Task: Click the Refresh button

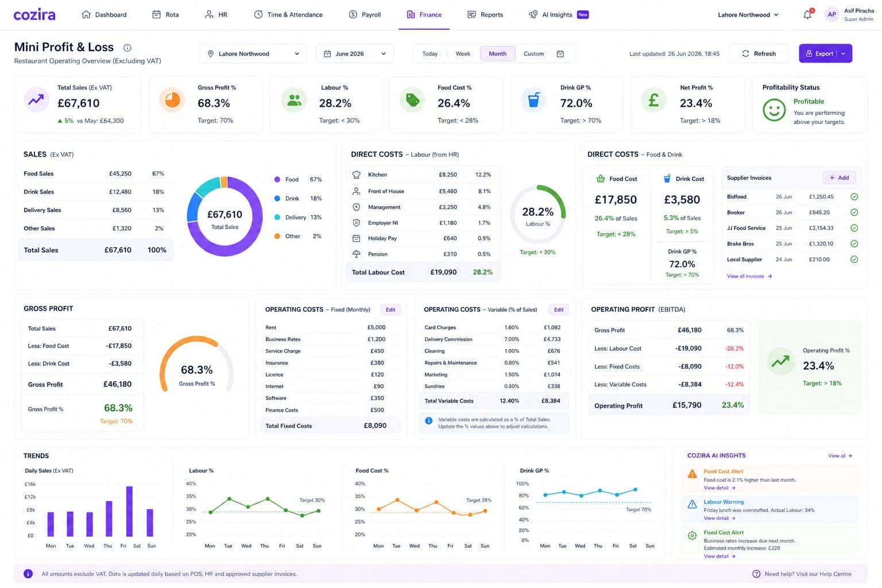Action: 759,53
